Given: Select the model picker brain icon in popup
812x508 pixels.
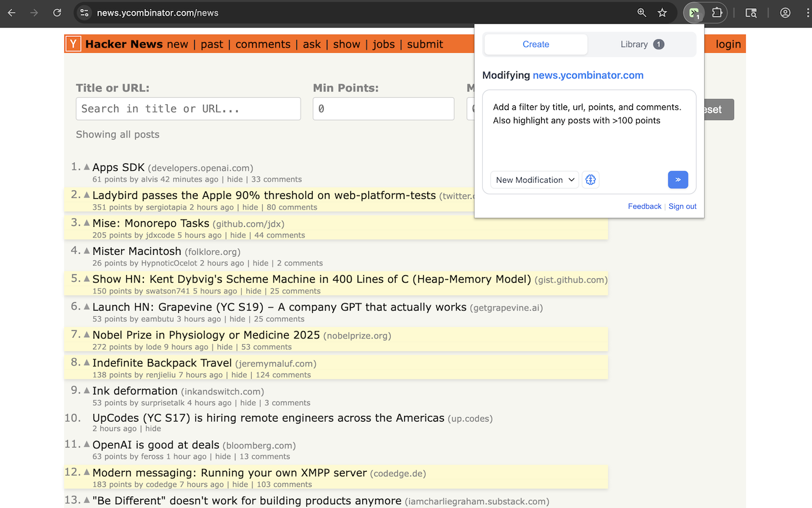Looking at the screenshot, I should [x=591, y=180].
